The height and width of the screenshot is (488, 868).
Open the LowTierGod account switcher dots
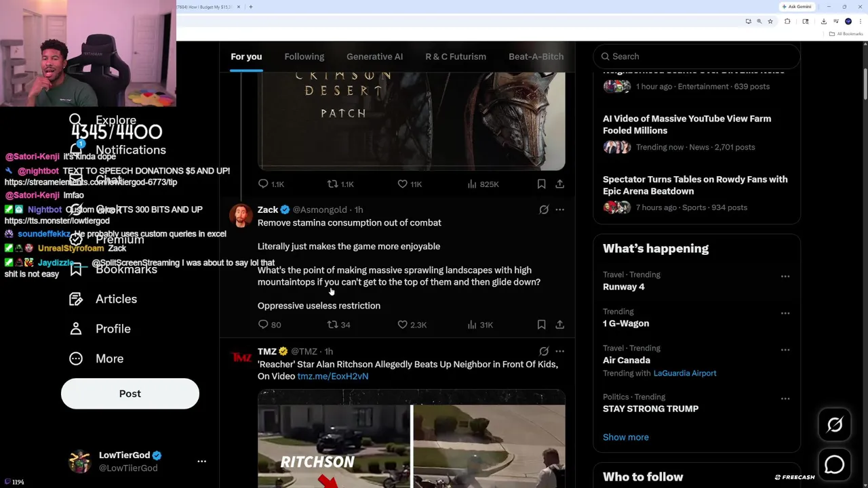click(x=201, y=461)
